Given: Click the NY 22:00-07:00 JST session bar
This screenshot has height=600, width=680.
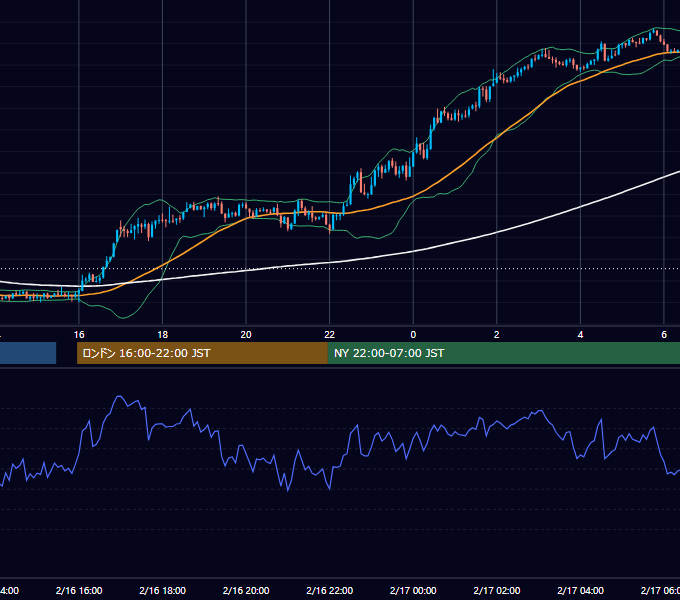Looking at the screenshot, I should [503, 353].
